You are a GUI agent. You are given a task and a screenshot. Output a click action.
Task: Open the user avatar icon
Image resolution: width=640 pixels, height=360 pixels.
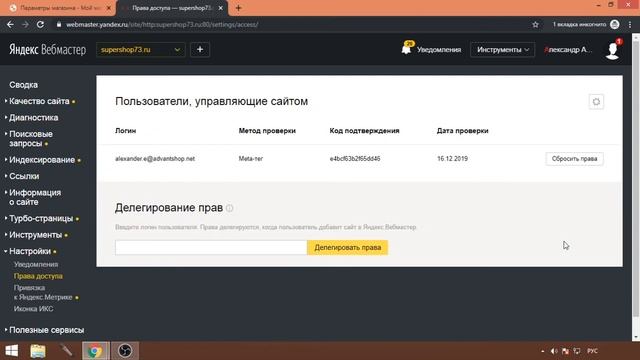pos(612,51)
